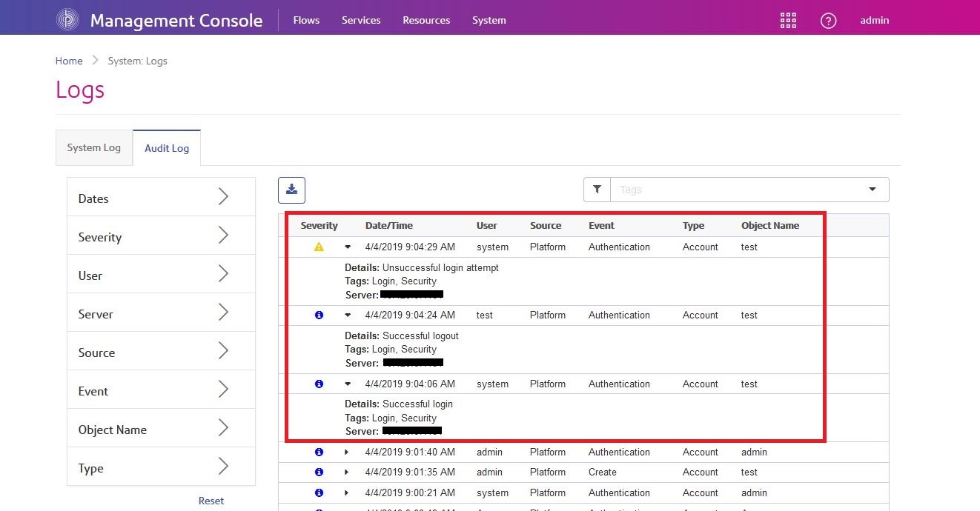The image size is (980, 511).
Task: Click the download/export logs icon
Action: pos(291,190)
